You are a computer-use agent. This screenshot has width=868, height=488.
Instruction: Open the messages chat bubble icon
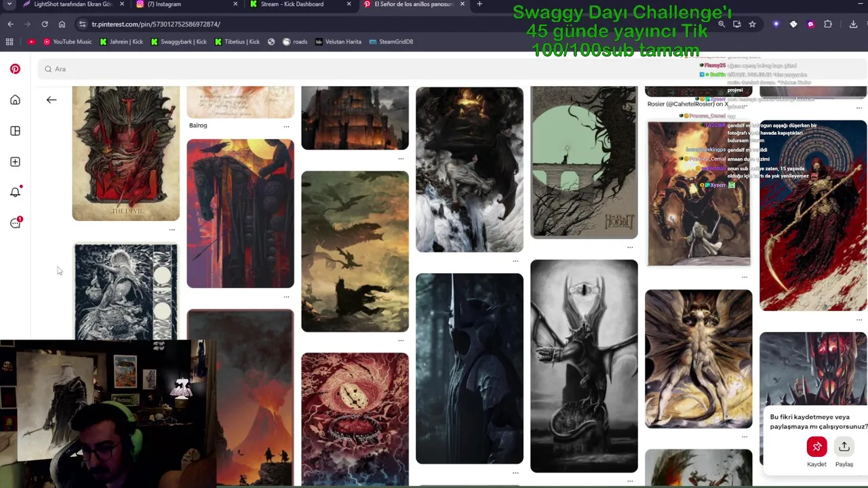(15, 223)
